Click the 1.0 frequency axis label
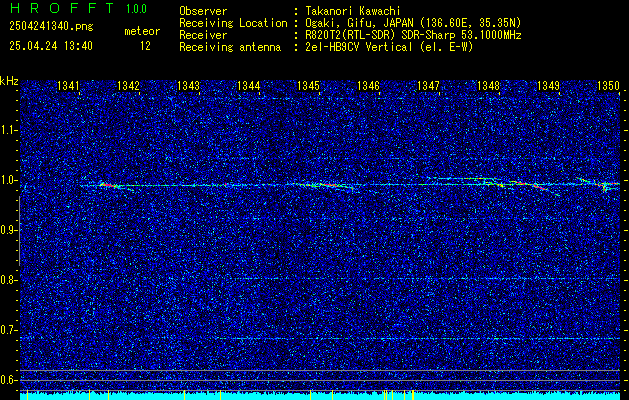The width and height of the screenshot is (629, 400). point(9,180)
